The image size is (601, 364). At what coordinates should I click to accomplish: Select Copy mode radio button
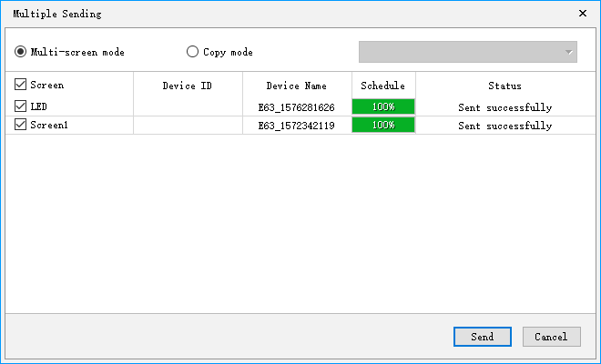pyautogui.click(x=192, y=52)
